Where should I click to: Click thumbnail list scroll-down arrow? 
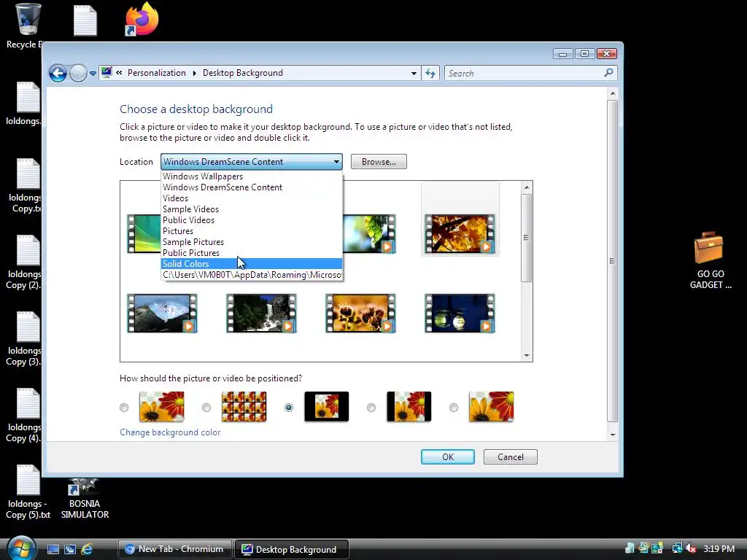tap(527, 355)
